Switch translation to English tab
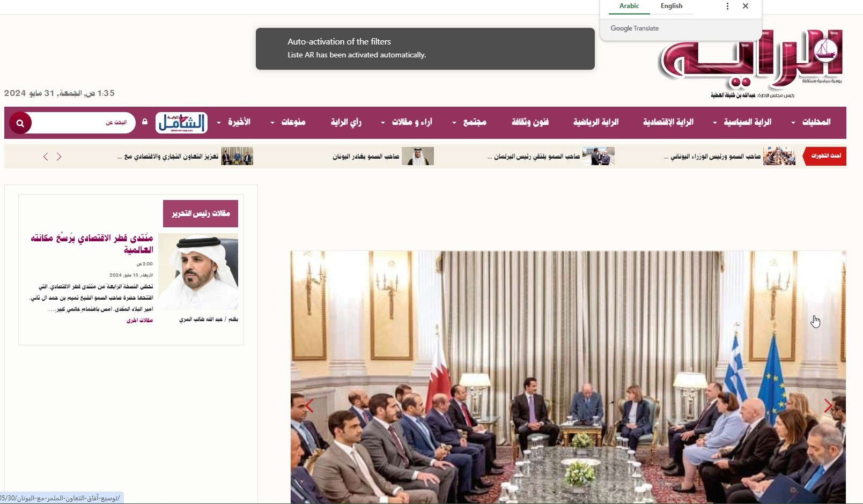The image size is (863, 504). [x=672, y=6]
